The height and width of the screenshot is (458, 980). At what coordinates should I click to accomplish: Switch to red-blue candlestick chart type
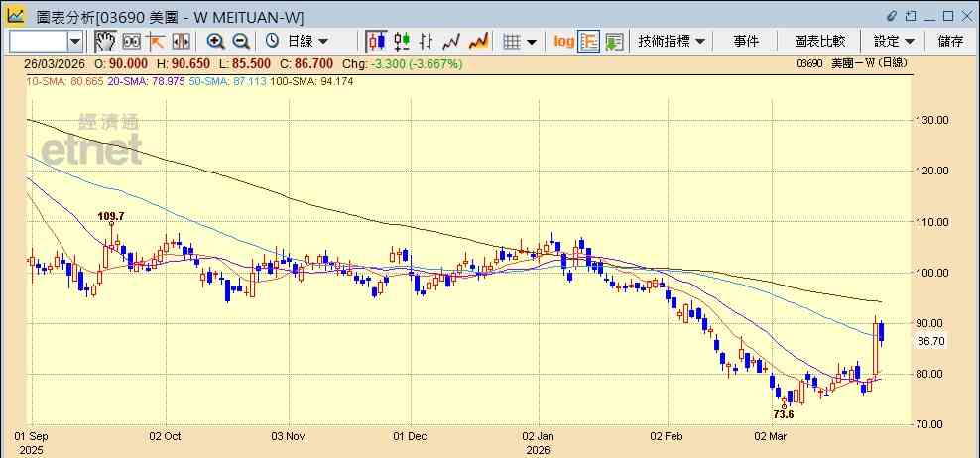click(376, 42)
